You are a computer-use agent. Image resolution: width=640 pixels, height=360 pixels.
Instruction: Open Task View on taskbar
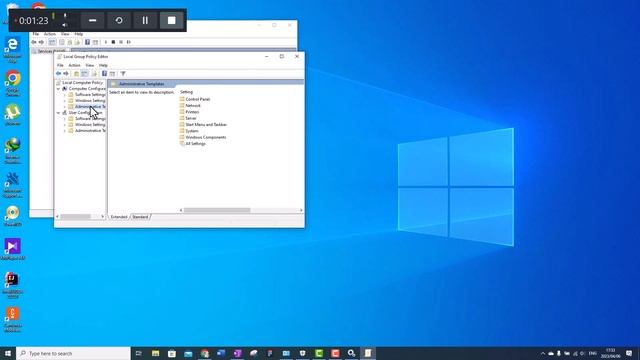139,353
